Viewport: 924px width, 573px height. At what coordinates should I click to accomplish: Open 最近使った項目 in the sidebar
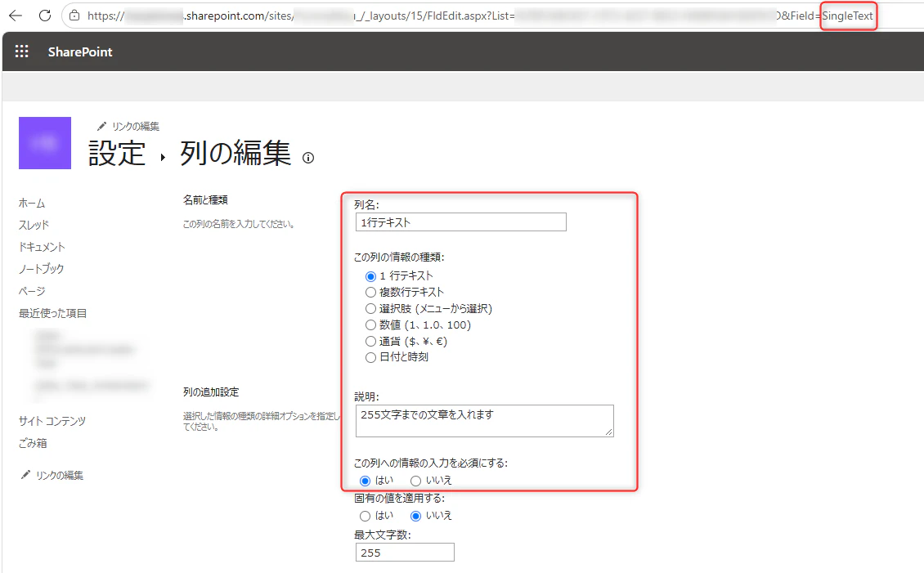coord(52,313)
